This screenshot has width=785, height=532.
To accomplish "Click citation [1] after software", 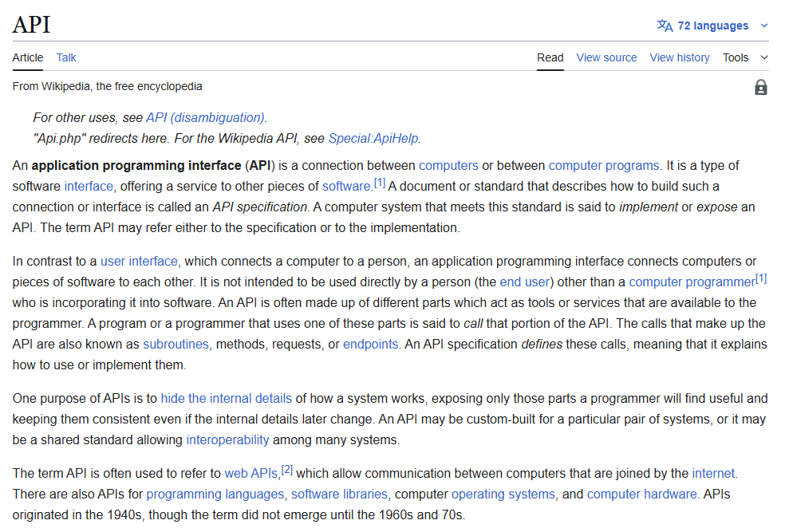I will (x=380, y=183).
